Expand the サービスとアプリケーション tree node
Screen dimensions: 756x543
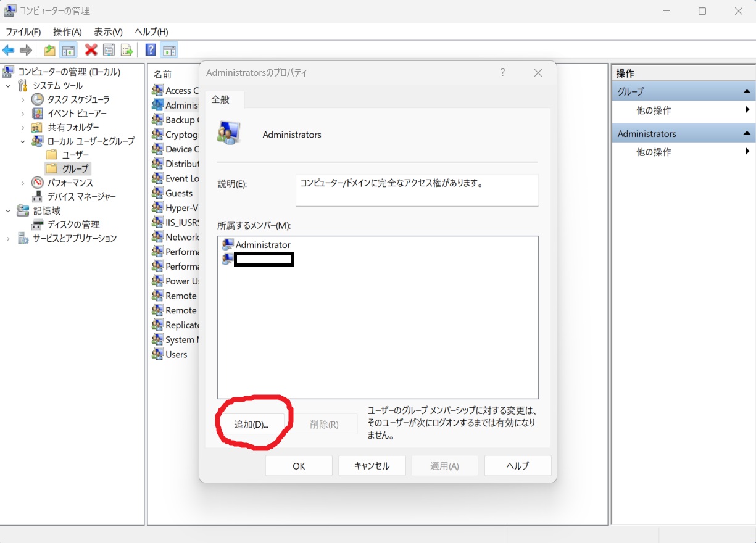(9, 238)
